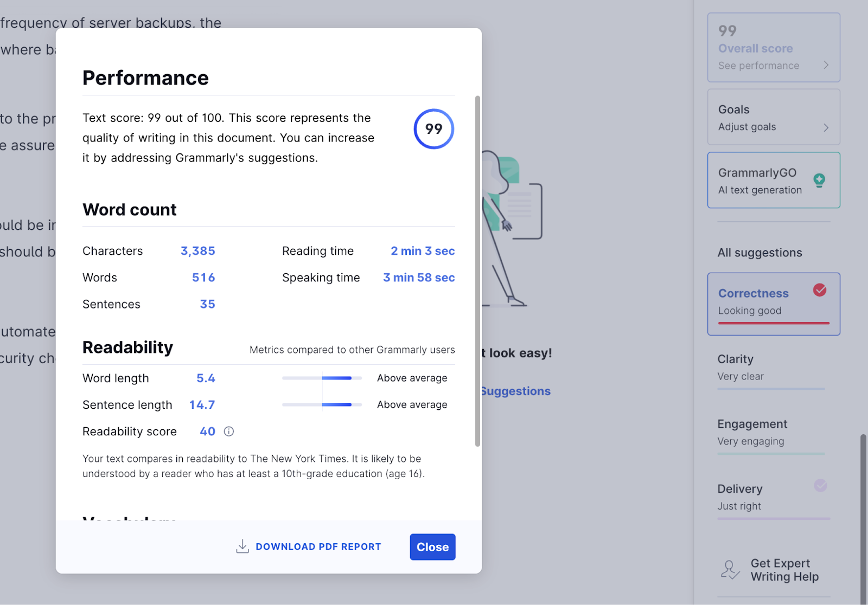Click the Performance dialog scrollbar

[477, 271]
